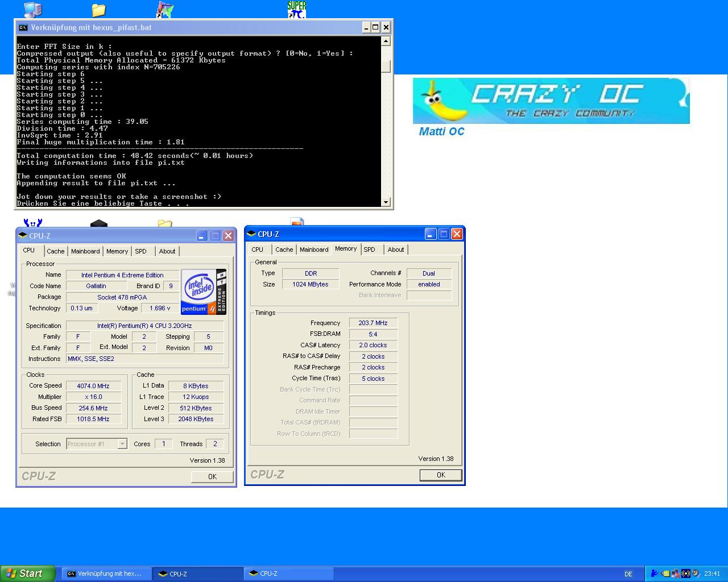Click the Core Speed value 4074.0 MHz
728x582 pixels.
(93, 386)
